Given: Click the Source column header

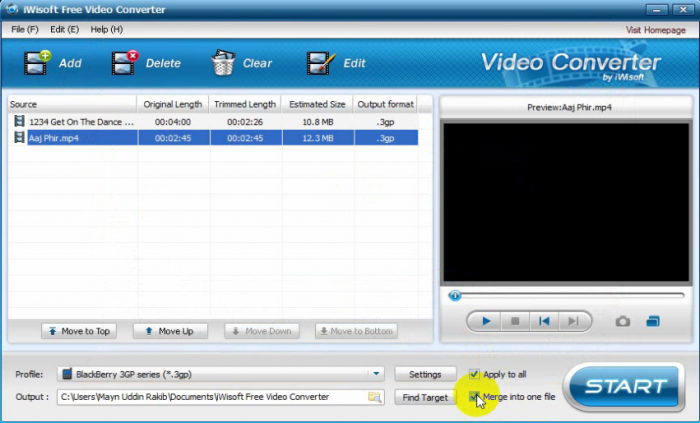Looking at the screenshot, I should click(x=72, y=104).
